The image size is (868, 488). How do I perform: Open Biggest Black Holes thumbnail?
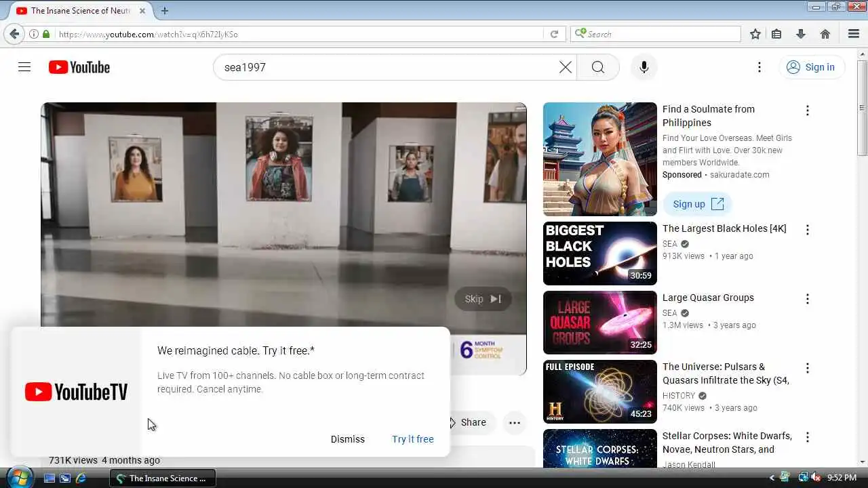tap(600, 253)
